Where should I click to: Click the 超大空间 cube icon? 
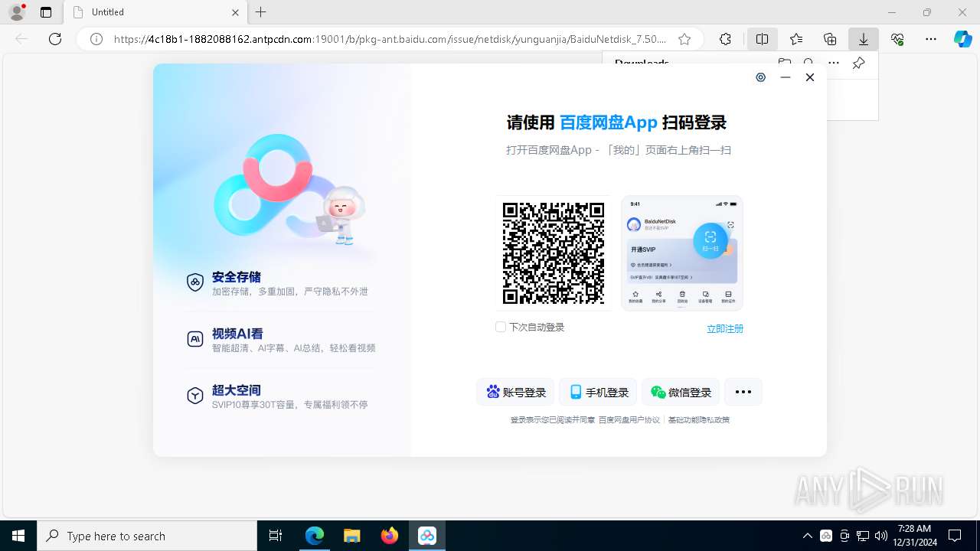195,395
